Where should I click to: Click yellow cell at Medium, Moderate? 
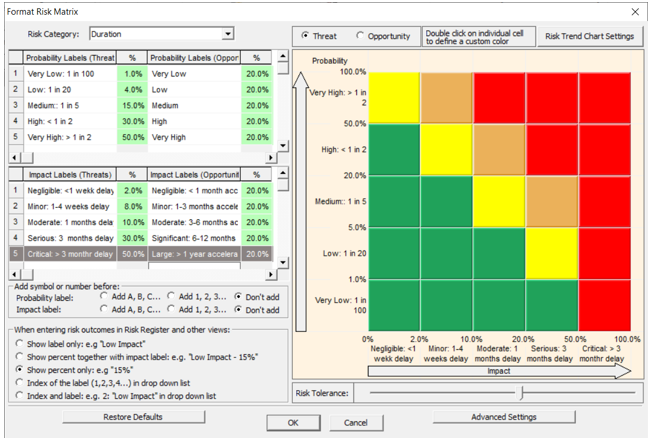[x=499, y=202]
